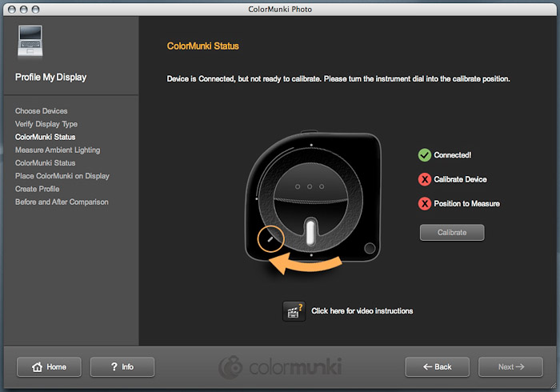Select Place ColorMunki on Display step
560x392 pixels.
coord(62,176)
